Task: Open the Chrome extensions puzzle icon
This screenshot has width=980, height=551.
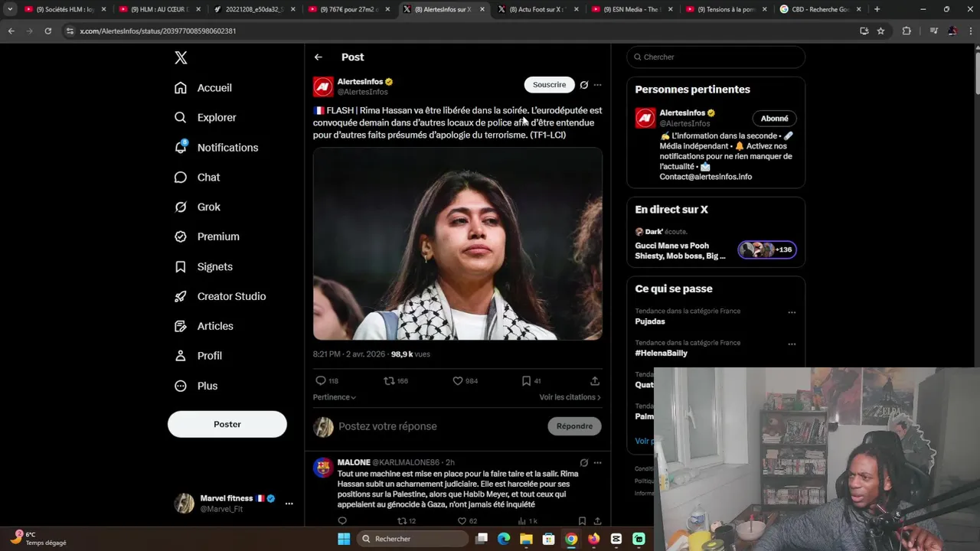Action: [906, 31]
